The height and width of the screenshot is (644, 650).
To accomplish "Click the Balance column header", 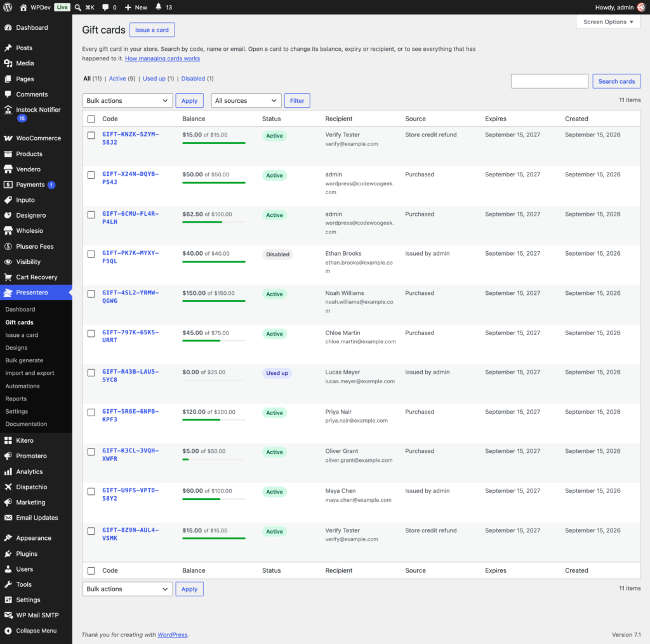I will pyautogui.click(x=194, y=119).
